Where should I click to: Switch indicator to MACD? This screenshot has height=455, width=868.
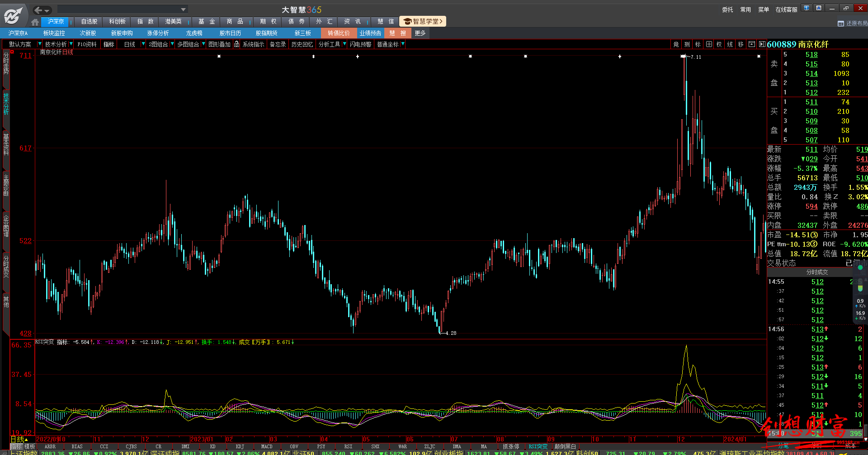pos(267,446)
